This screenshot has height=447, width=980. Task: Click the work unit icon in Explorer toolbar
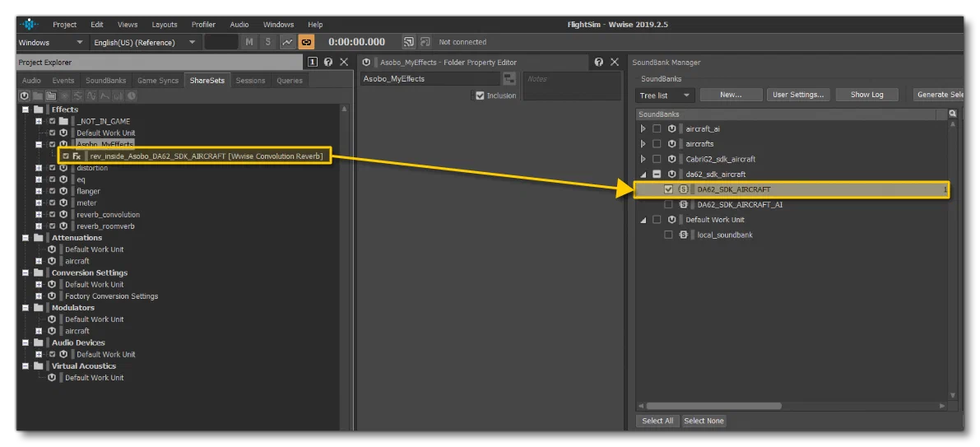click(x=25, y=95)
